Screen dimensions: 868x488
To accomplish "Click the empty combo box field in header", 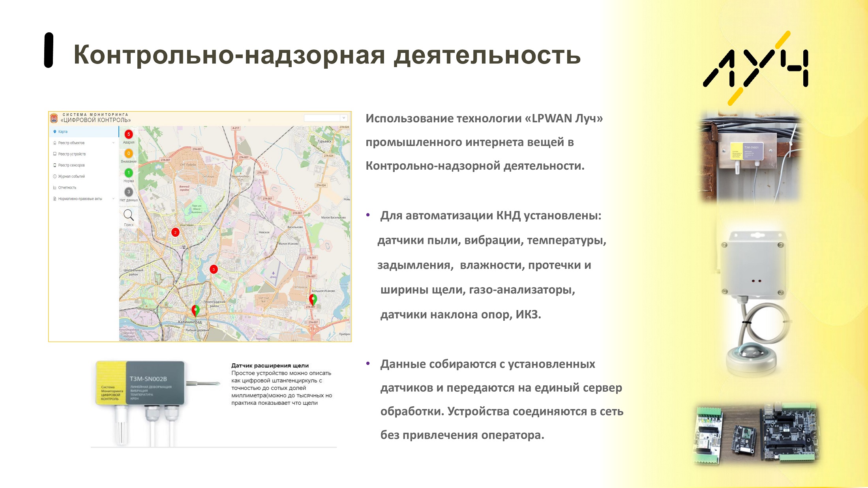I will pos(322,118).
